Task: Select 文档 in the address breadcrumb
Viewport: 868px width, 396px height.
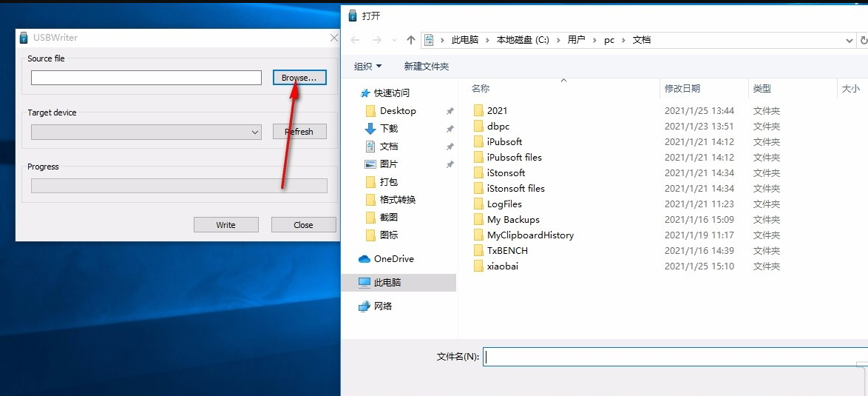Action: point(642,40)
